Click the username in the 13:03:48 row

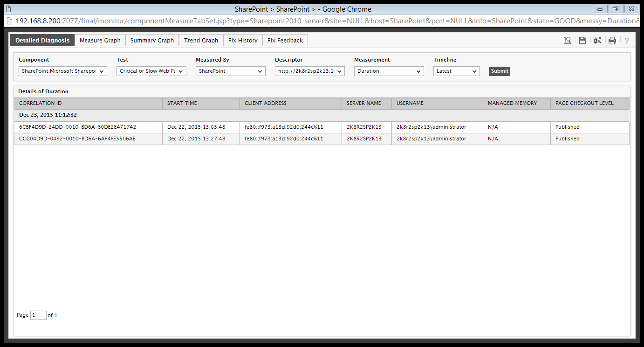coord(431,127)
